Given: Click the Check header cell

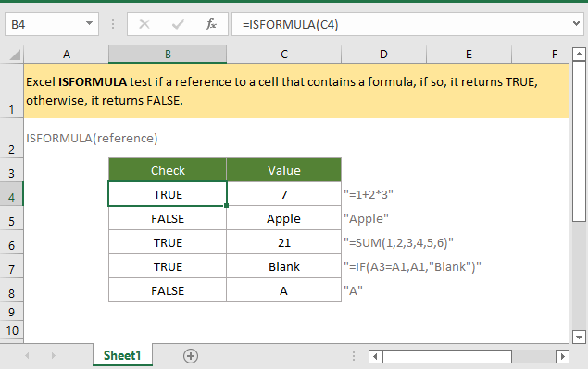Looking at the screenshot, I should (168, 170).
